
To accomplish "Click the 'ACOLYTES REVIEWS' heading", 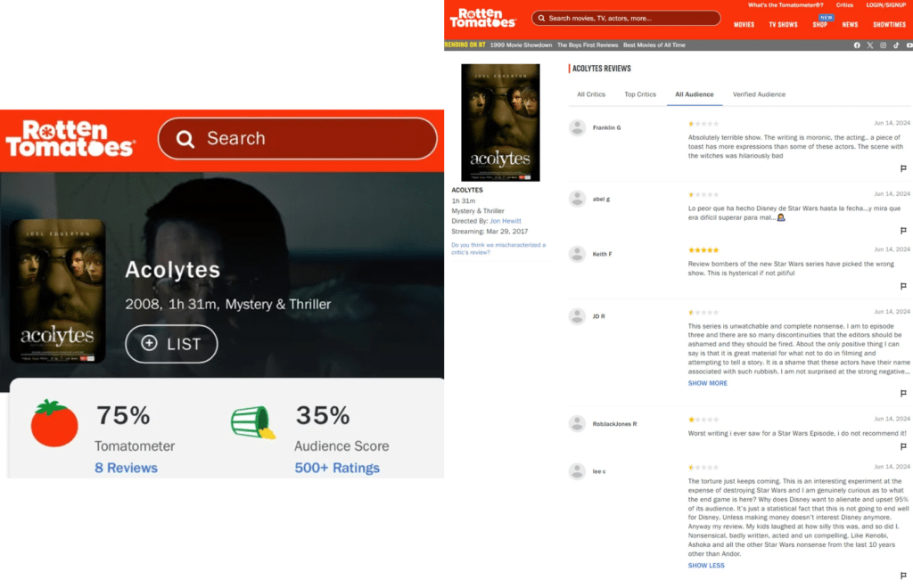I will 601,69.
